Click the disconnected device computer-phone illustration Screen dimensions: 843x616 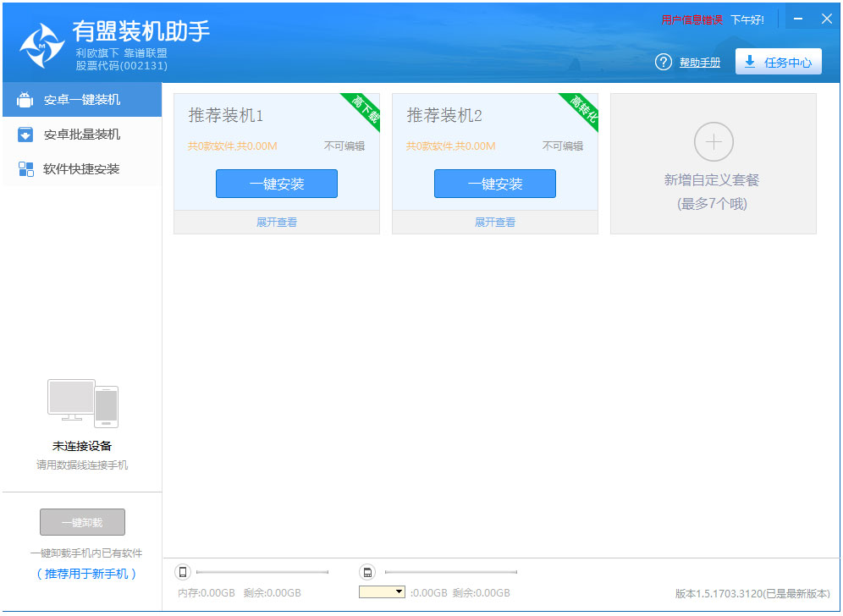click(x=83, y=404)
